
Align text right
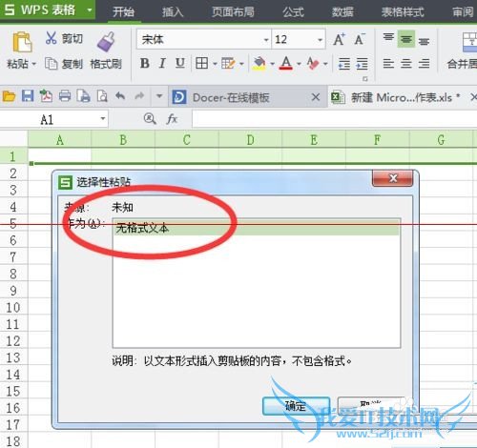coord(424,64)
